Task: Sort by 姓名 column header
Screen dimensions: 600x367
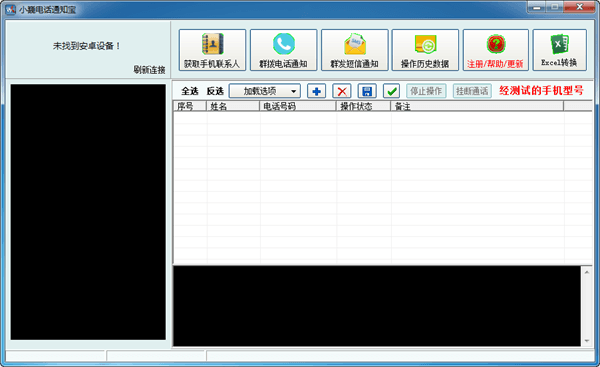Action: tap(233, 106)
